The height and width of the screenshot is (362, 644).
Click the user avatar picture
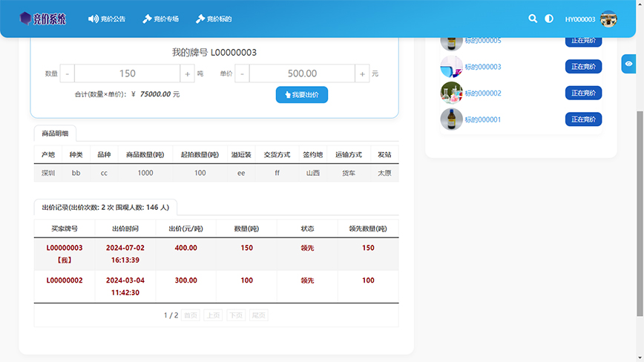point(608,19)
